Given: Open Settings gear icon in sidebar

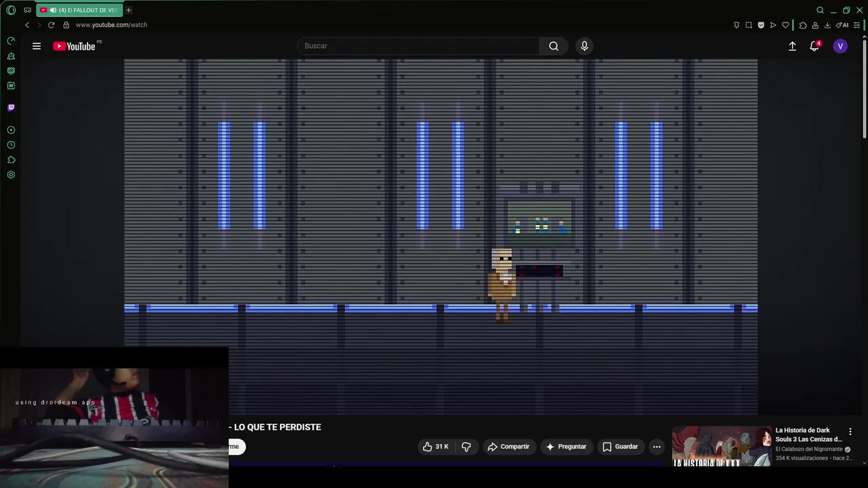Looking at the screenshot, I should click(x=11, y=174).
